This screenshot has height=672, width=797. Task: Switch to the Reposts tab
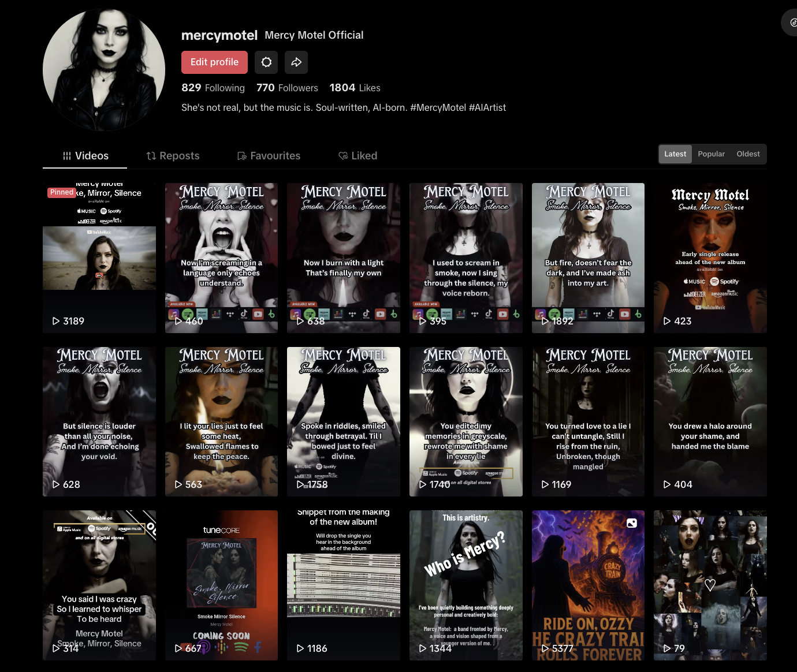tap(173, 156)
